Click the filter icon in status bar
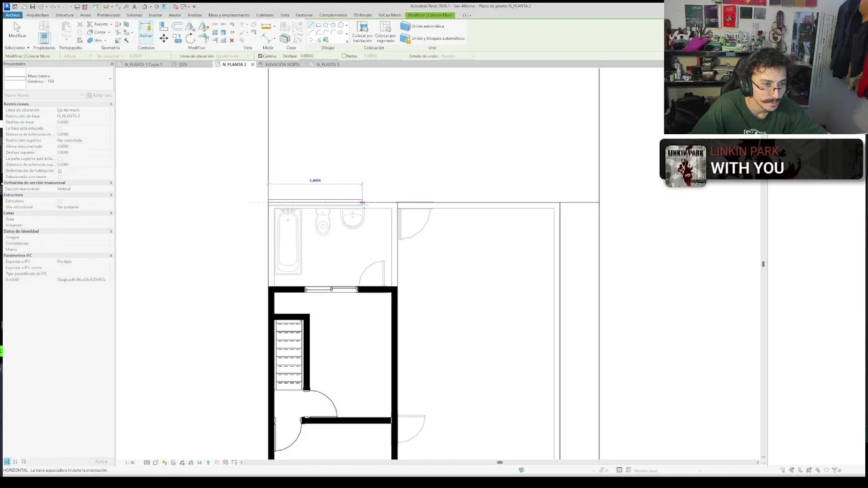 [835, 470]
